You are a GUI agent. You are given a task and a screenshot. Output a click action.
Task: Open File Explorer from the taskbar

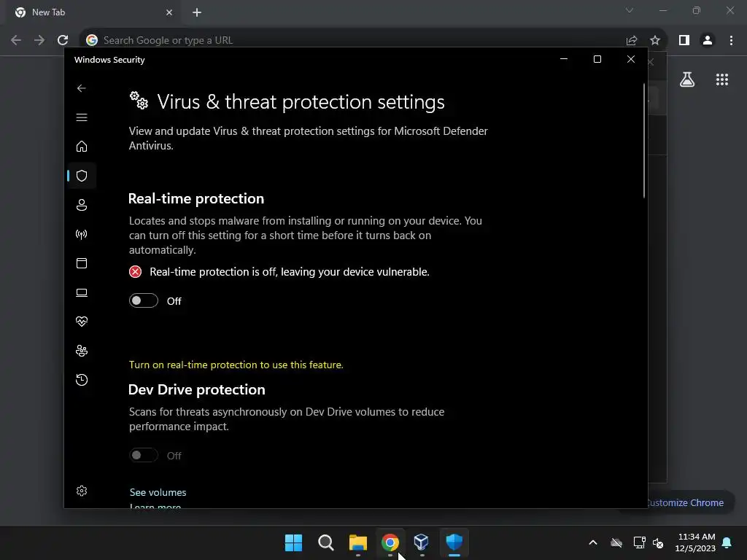tap(357, 542)
